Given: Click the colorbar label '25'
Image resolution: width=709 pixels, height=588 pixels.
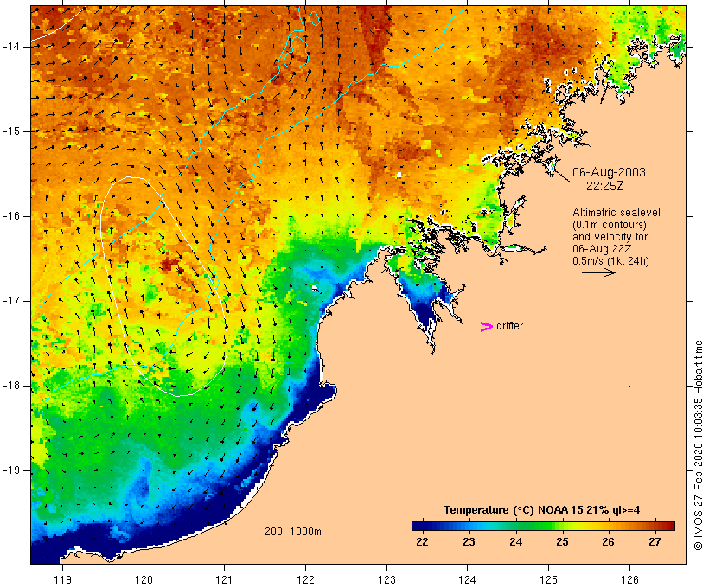Looking at the screenshot, I should click(562, 542).
